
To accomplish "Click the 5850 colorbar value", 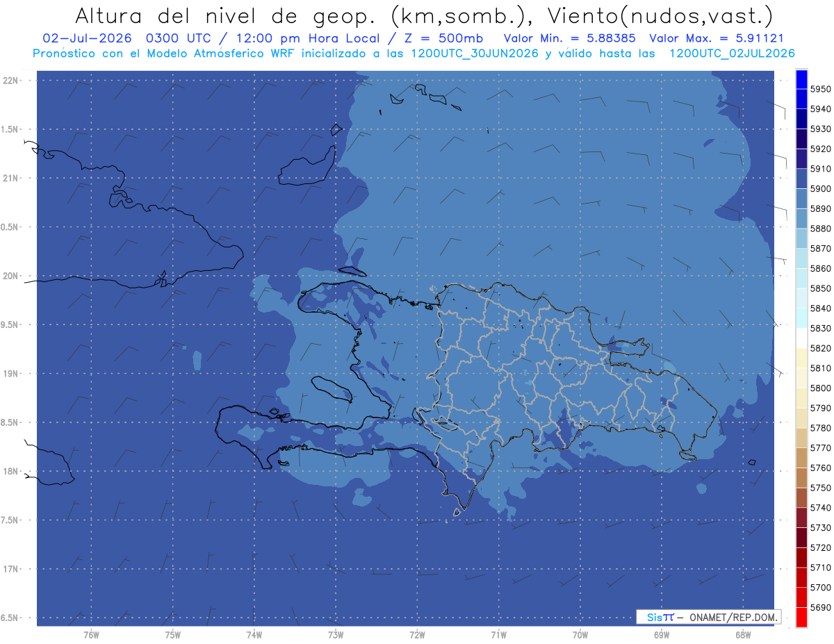I will click(821, 288).
